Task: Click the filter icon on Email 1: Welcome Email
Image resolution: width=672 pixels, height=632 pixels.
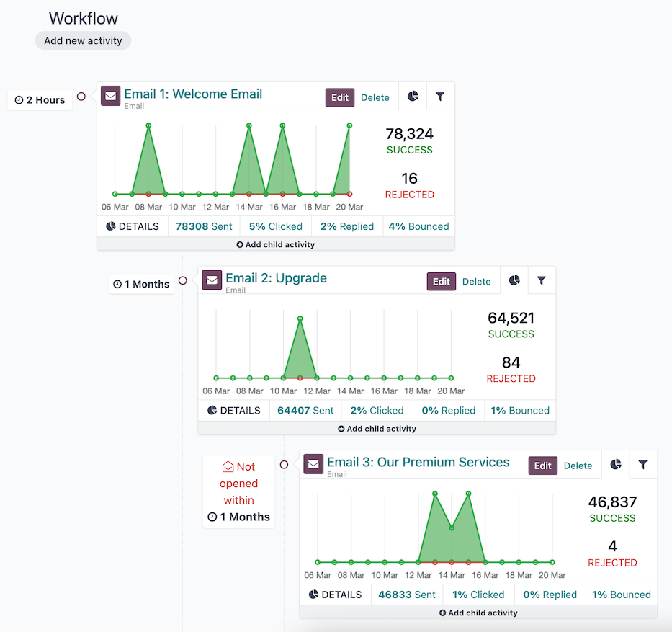Action: pos(440,95)
